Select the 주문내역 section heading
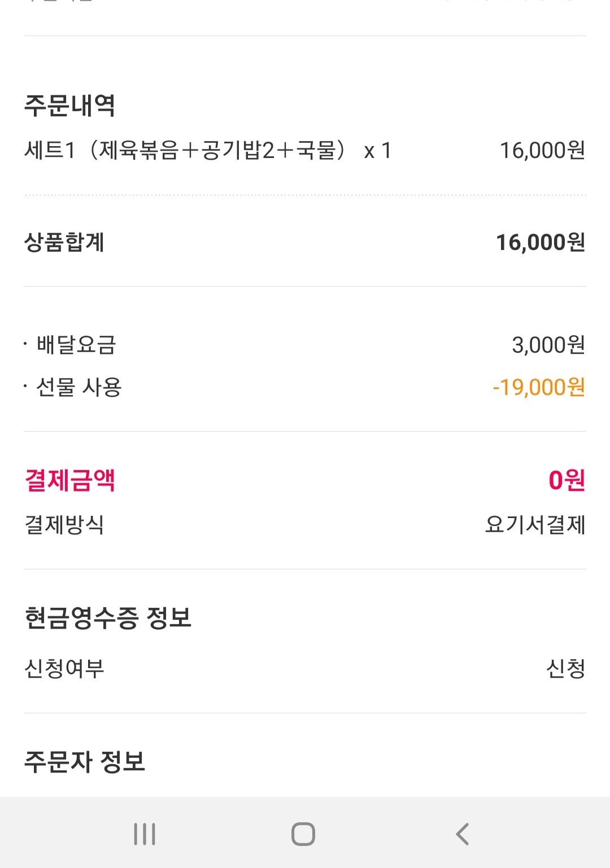This screenshot has width=610, height=868. click(x=70, y=106)
